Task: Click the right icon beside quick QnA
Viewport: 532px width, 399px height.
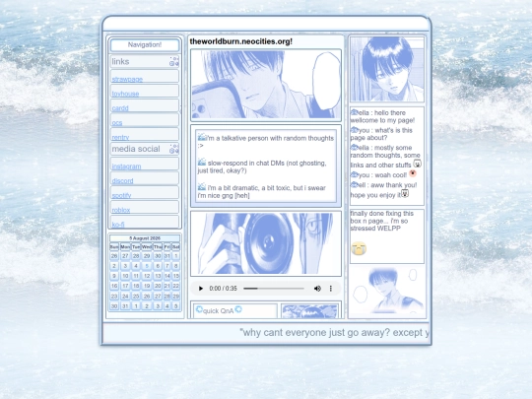Action: tap(238, 309)
